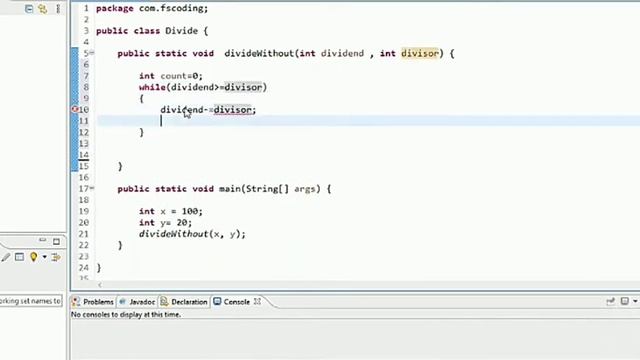Click the 'No consoles to display' message

click(x=126, y=315)
